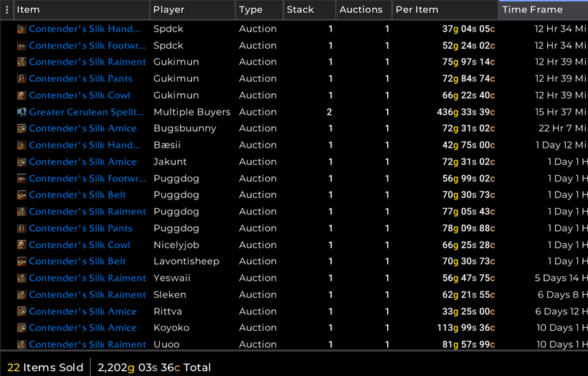
Task: Click Silk Cowl icon in Nicelyjob's row
Action: pyautogui.click(x=22, y=245)
